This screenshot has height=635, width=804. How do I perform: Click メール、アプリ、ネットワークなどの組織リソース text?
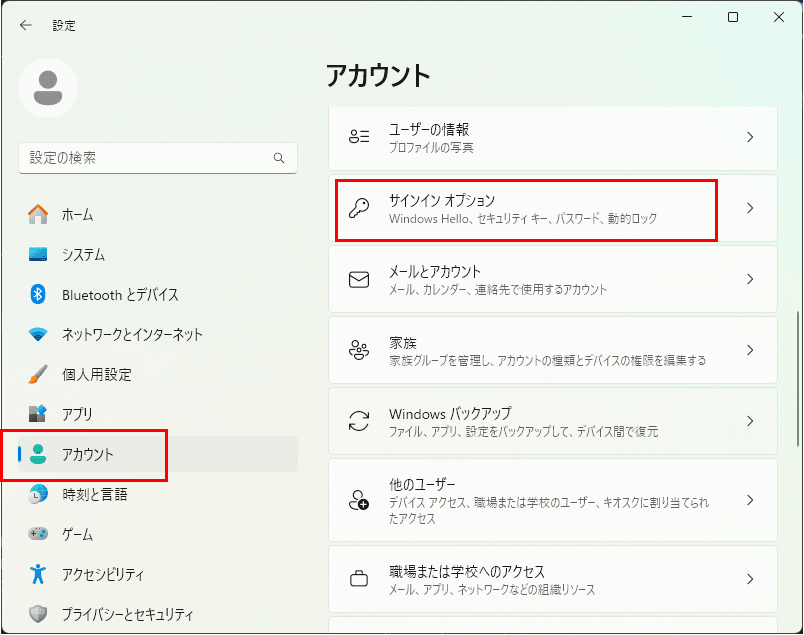click(x=492, y=590)
